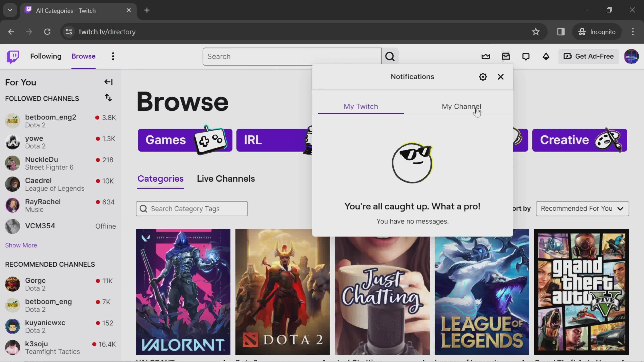Select the Categories tab
This screenshot has height=362, width=644.
pyautogui.click(x=160, y=179)
